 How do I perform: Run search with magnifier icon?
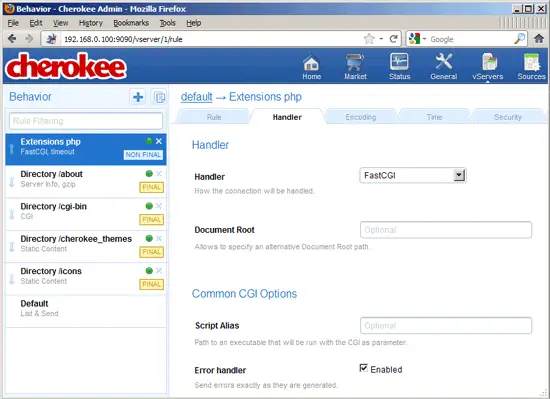[x=519, y=39]
